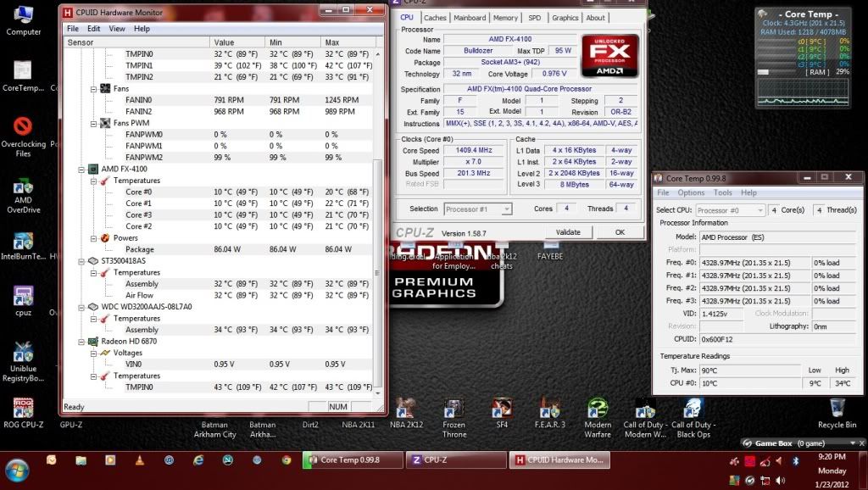
Task: Collapse the ST3500418AS drive node
Action: click(81, 261)
